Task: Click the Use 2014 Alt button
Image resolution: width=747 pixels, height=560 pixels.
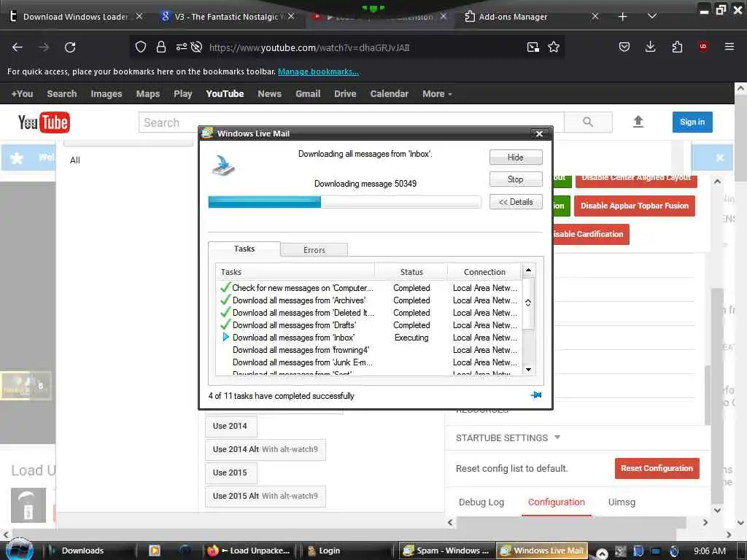Action: (266, 449)
